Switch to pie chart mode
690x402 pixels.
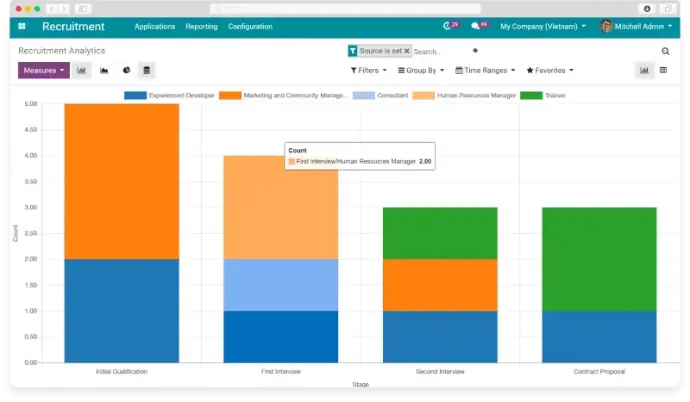click(x=126, y=70)
